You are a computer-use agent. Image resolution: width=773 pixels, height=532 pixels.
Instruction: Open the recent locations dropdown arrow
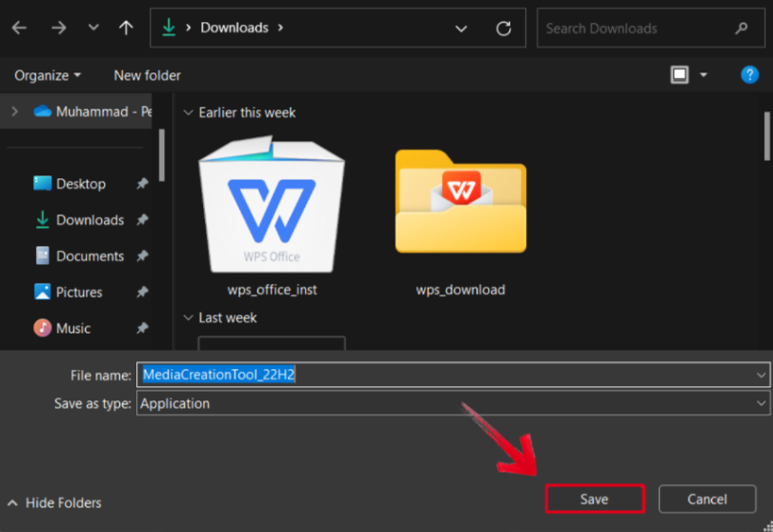tap(93, 29)
